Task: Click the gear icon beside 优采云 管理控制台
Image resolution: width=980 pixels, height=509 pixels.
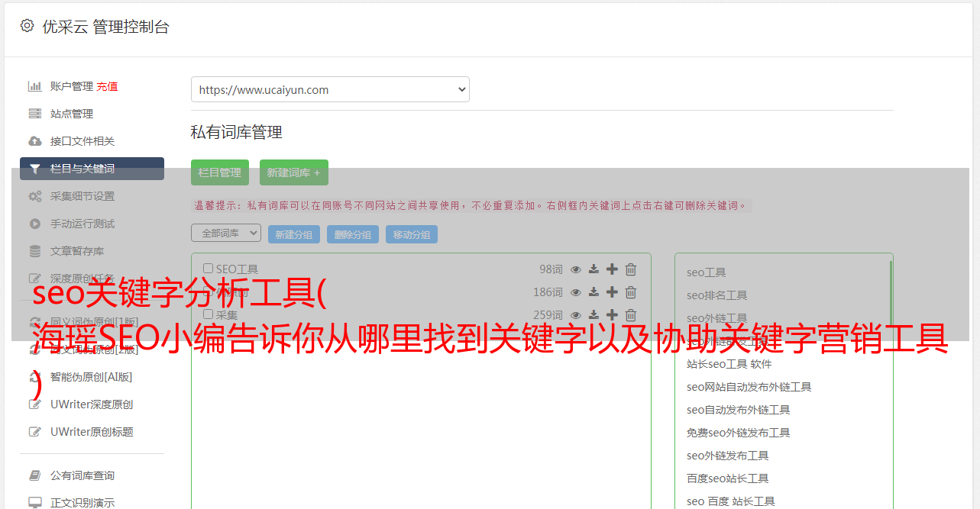Action: pyautogui.click(x=27, y=26)
